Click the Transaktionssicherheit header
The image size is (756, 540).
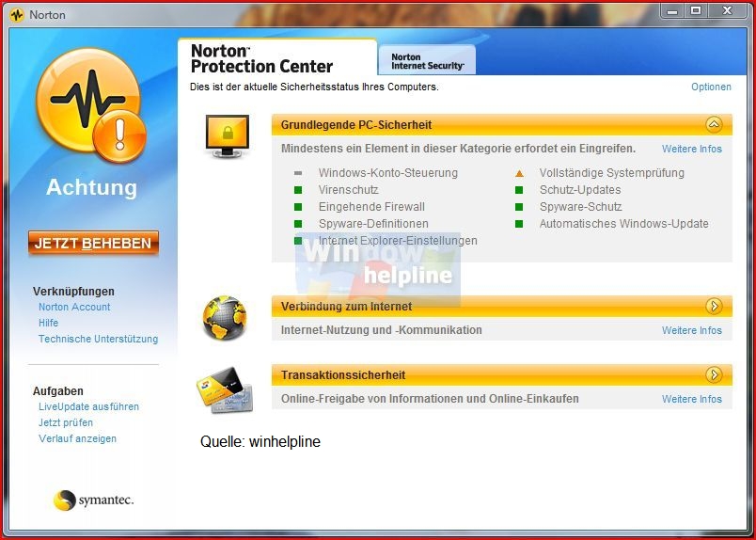point(502,375)
